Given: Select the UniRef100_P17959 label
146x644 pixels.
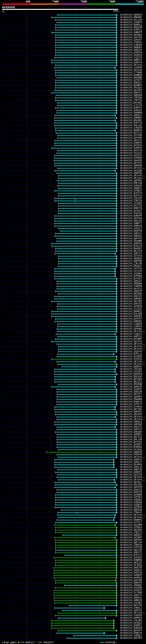Looking at the screenshot, I should coord(131,593).
